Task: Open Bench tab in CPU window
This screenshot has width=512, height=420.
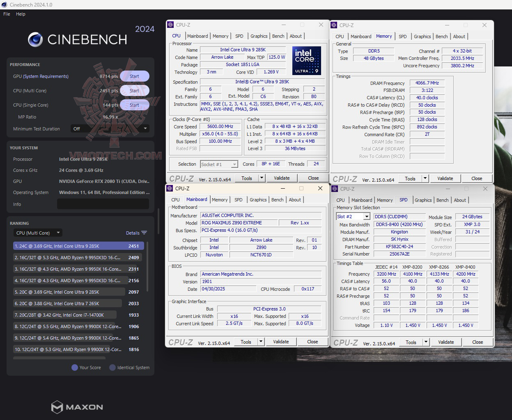Action: point(278,36)
